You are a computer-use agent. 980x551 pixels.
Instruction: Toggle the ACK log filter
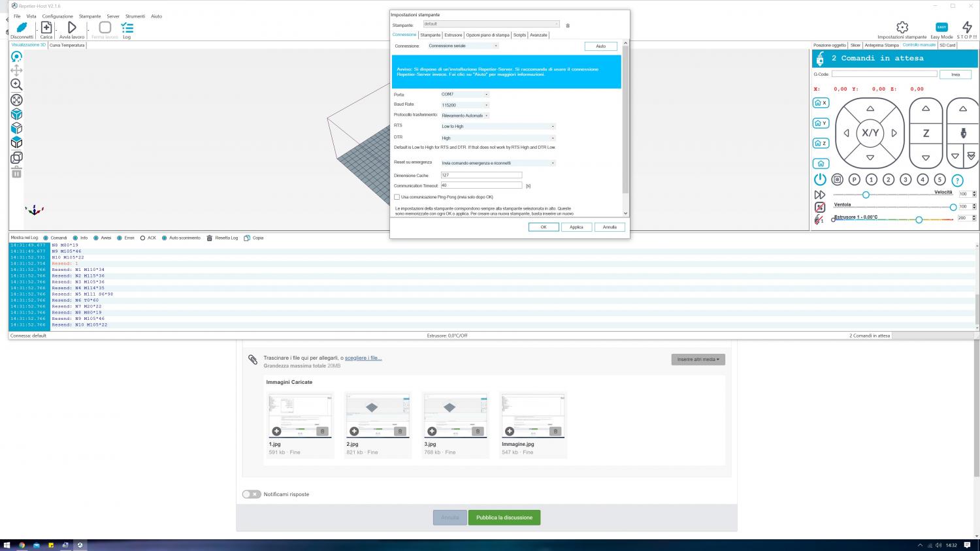(x=142, y=238)
